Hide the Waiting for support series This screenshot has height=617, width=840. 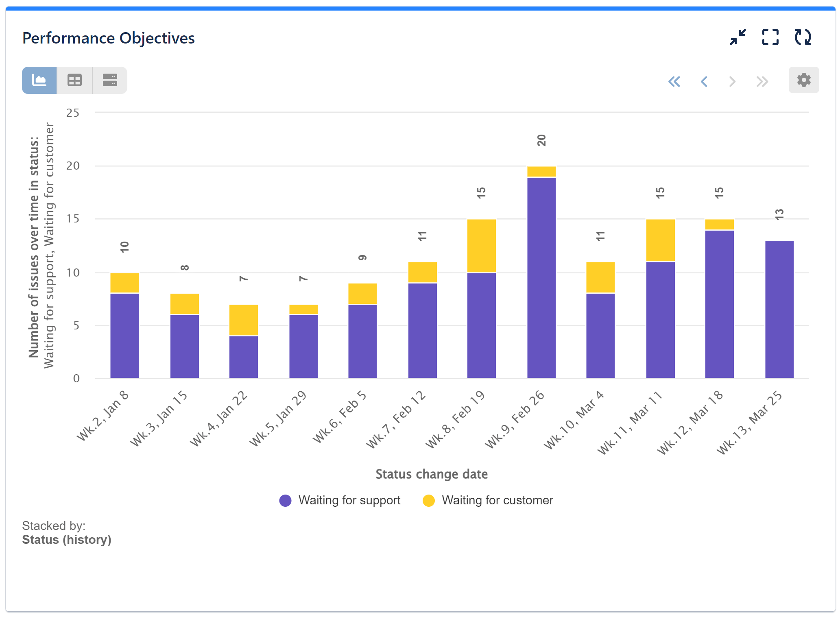[349, 500]
